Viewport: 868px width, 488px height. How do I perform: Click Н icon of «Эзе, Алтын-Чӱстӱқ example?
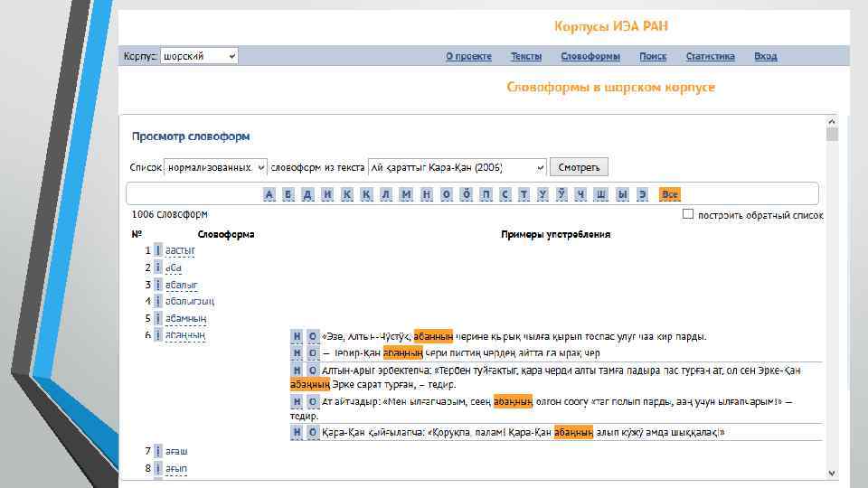(297, 336)
